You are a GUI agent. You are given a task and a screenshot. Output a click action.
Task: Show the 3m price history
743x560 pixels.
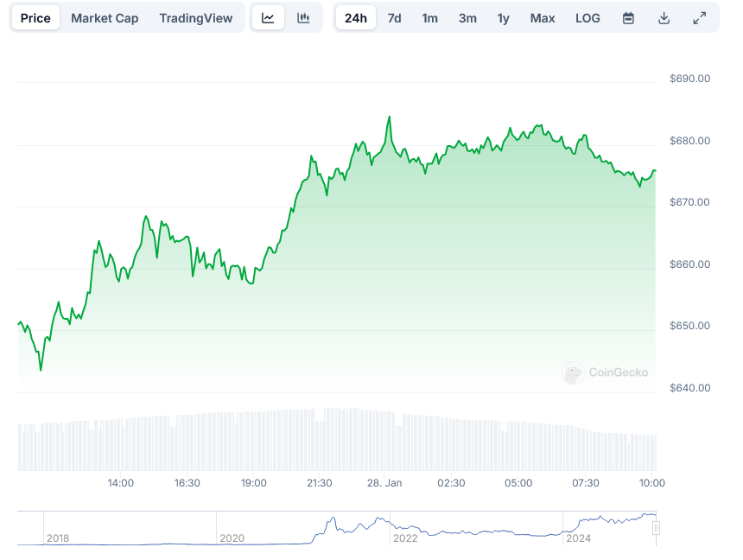[467, 18]
